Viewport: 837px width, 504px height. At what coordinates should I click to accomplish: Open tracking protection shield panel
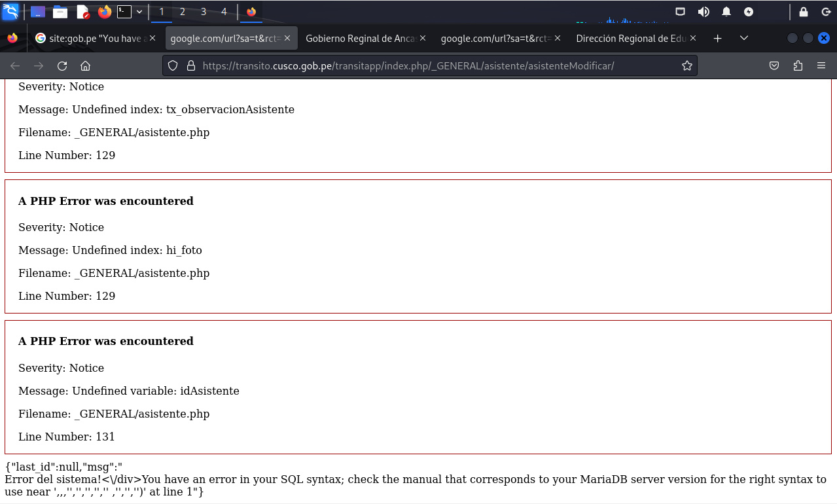coord(173,65)
